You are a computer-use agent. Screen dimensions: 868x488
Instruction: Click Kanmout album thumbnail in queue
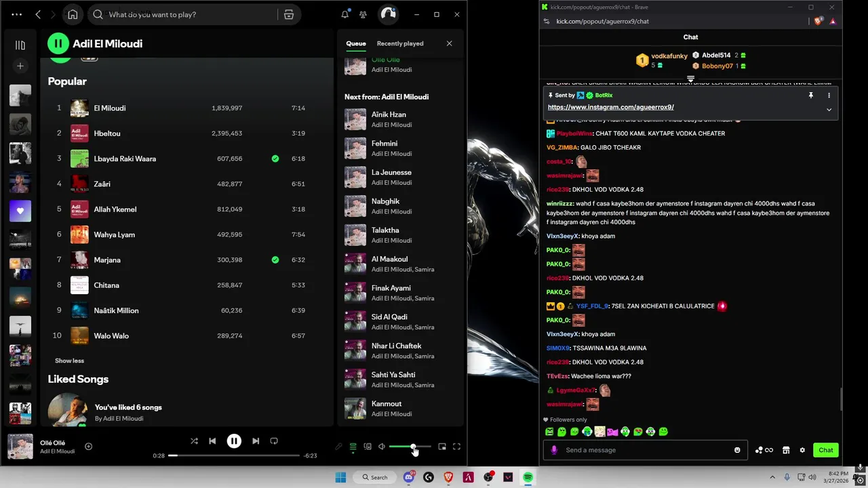click(x=355, y=409)
